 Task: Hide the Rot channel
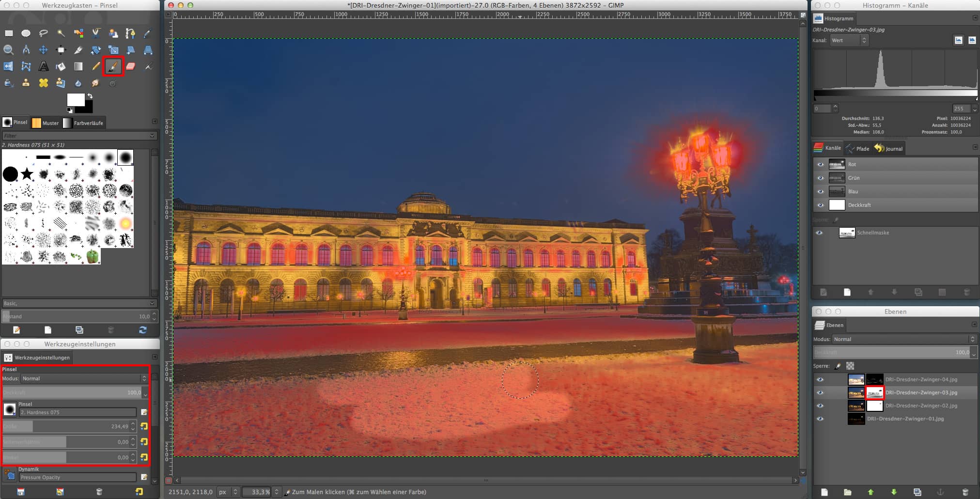tap(821, 164)
